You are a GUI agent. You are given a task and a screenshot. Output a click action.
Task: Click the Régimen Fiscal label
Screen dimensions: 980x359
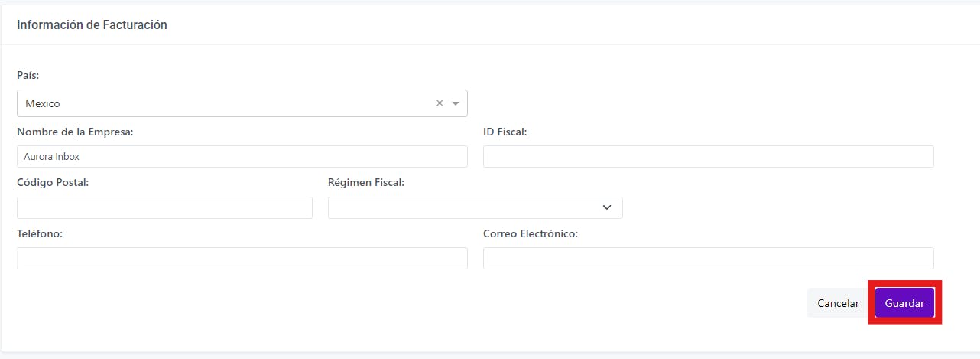pos(366,182)
